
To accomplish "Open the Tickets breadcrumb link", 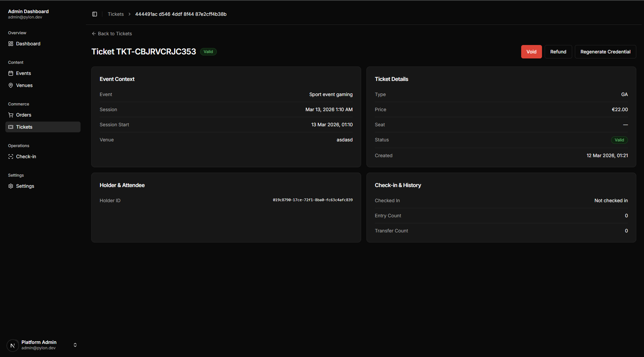I will click(x=116, y=14).
